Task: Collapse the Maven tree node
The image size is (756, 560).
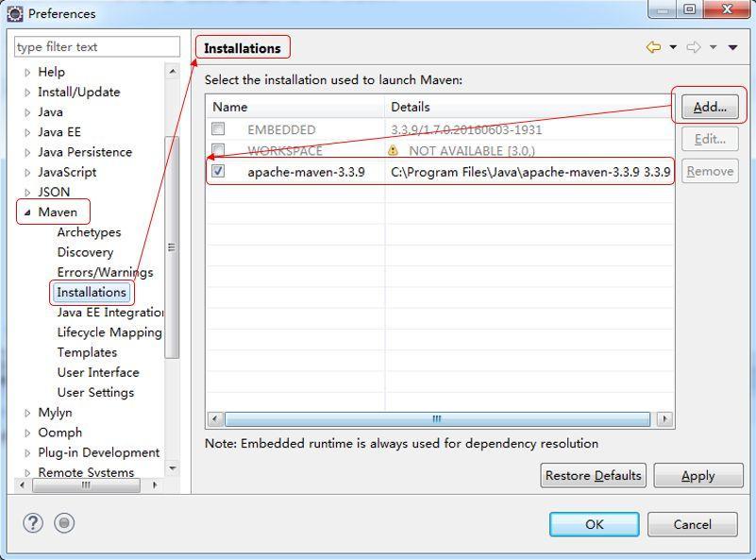Action: [27, 212]
